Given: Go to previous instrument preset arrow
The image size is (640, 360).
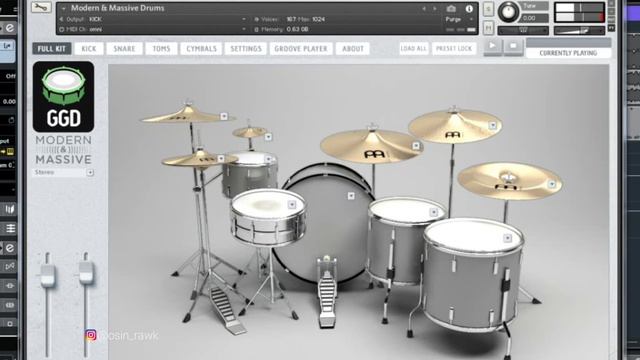Looking at the screenshot, I should (x=424, y=9).
